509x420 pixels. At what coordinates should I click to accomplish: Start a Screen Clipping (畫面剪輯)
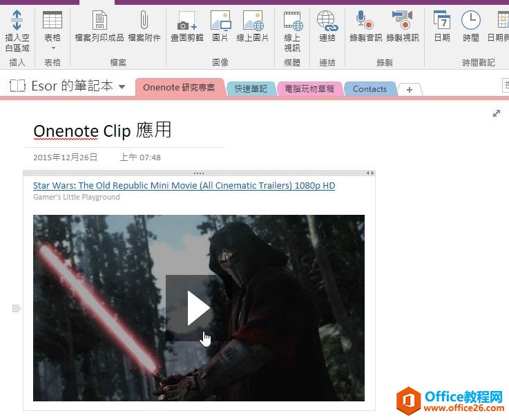tap(187, 27)
